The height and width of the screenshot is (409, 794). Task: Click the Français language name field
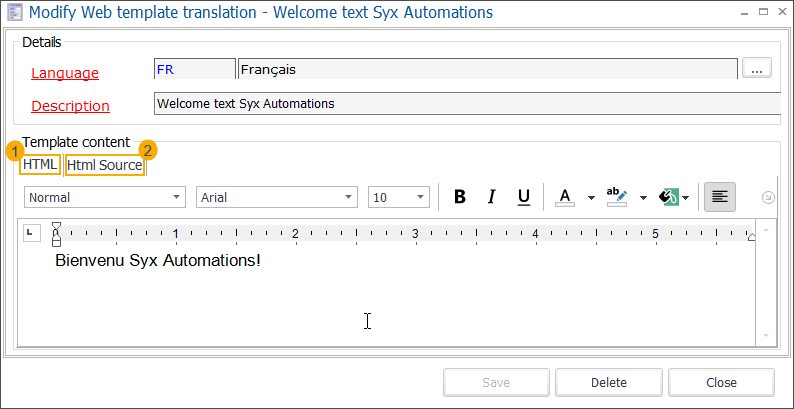pyautogui.click(x=488, y=69)
